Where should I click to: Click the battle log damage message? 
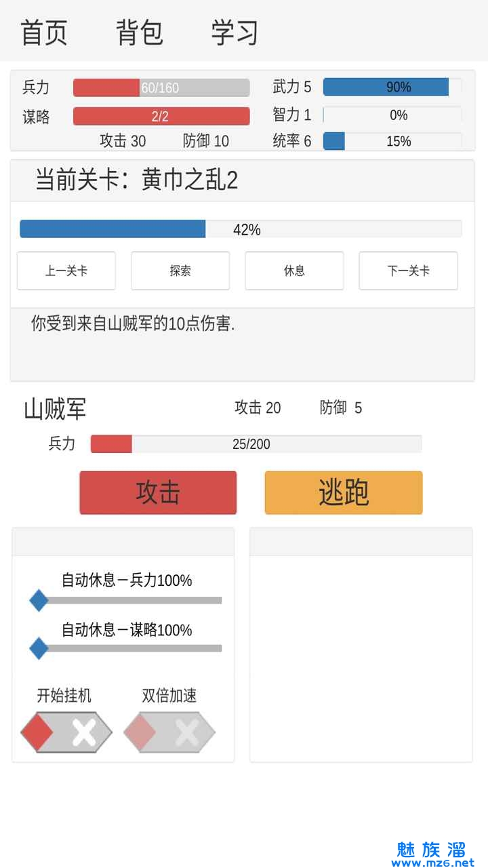133,324
